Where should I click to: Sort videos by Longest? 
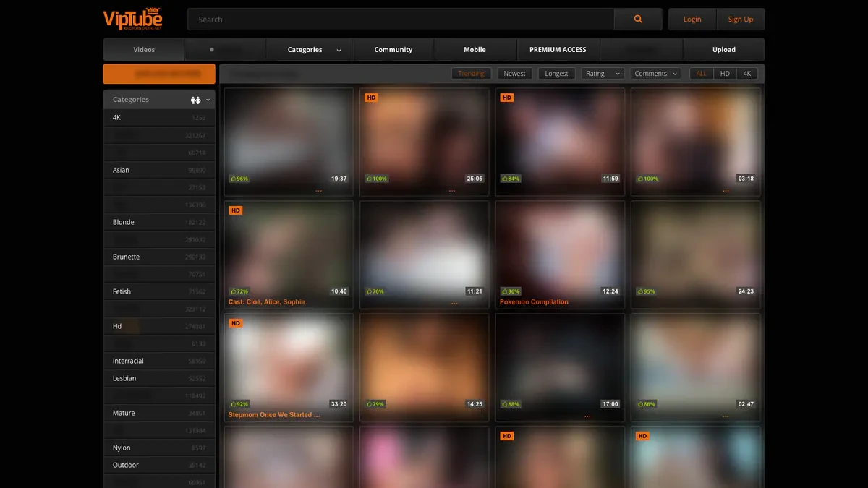pos(556,74)
